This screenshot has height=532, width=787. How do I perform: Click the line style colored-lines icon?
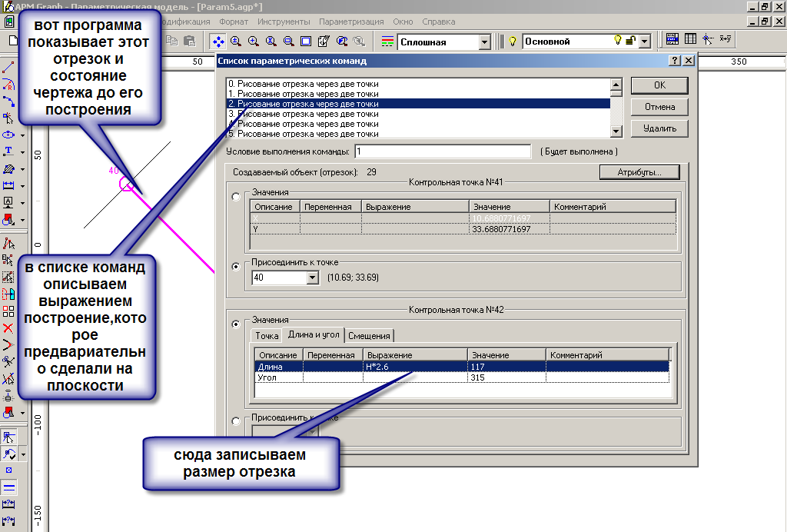click(x=387, y=42)
